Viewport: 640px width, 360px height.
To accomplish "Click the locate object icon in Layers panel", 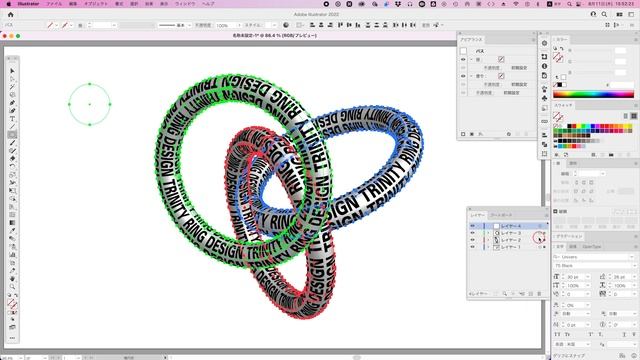I will 505,294.
